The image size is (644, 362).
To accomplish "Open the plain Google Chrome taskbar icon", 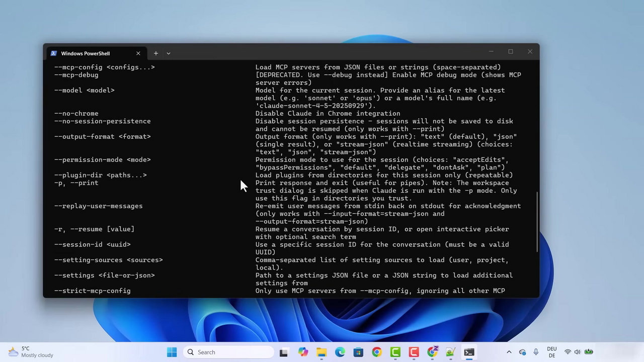I will 377,352.
